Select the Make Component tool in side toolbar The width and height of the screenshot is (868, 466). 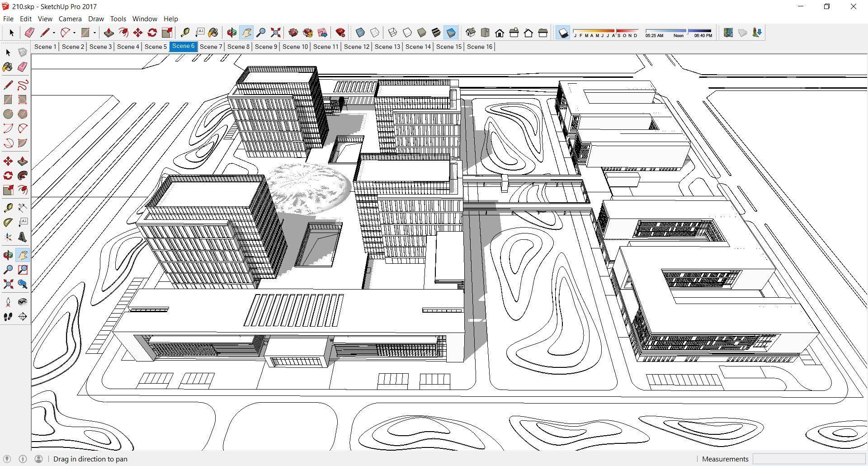pyautogui.click(x=23, y=52)
